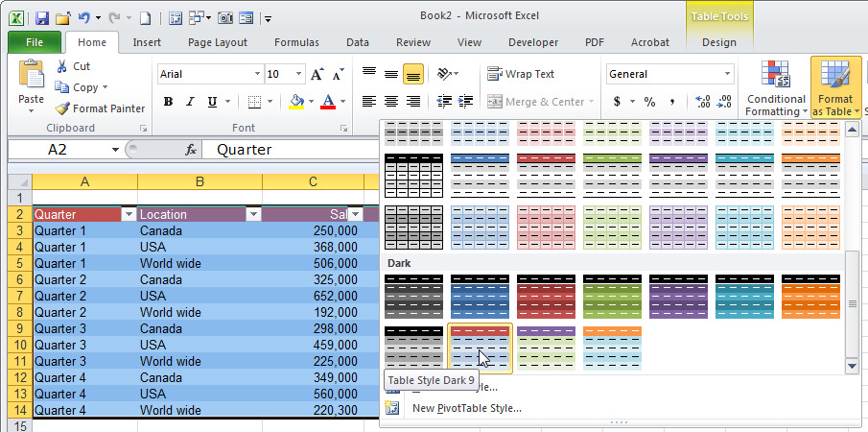
Task: Click the Wrap Text button
Action: [x=521, y=74]
